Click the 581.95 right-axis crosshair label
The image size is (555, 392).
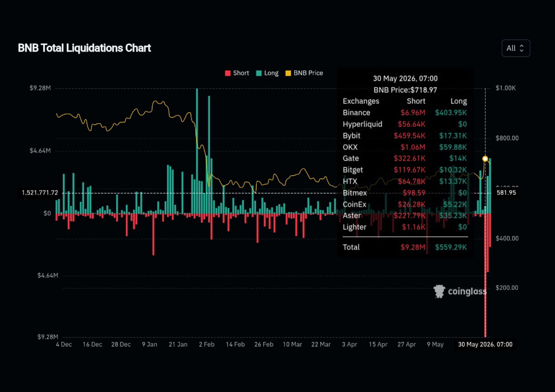[506, 193]
